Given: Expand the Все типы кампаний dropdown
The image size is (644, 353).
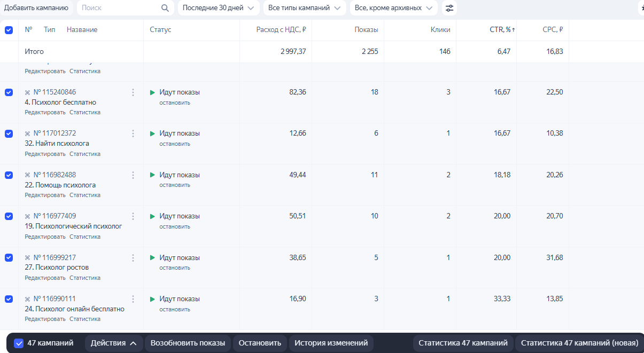Looking at the screenshot, I should tap(304, 8).
